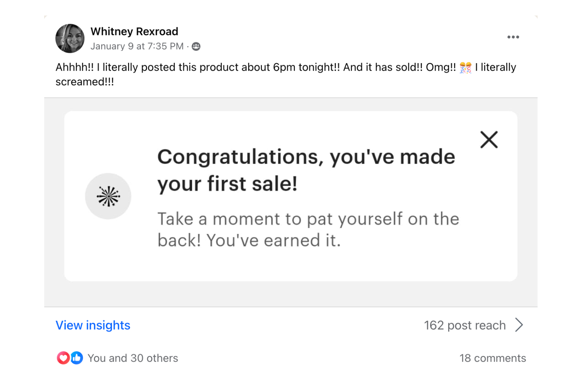This screenshot has width=582, height=392.
Task: Click the 'Congratulations, you've made your first sale!' heading
Action: tap(306, 170)
